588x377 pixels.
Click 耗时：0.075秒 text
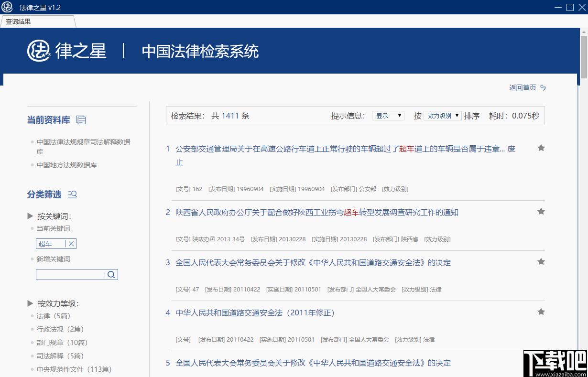click(514, 116)
